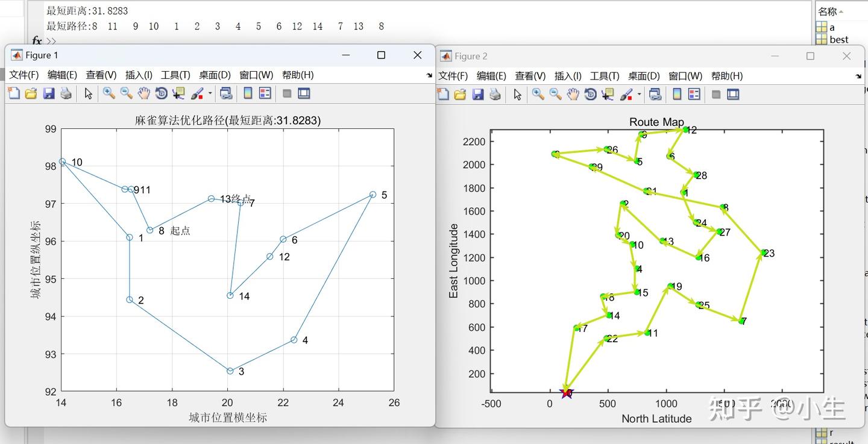The image size is (868, 444).
Task: Select Zoom In tool in Figure 1
Action: 109,93
